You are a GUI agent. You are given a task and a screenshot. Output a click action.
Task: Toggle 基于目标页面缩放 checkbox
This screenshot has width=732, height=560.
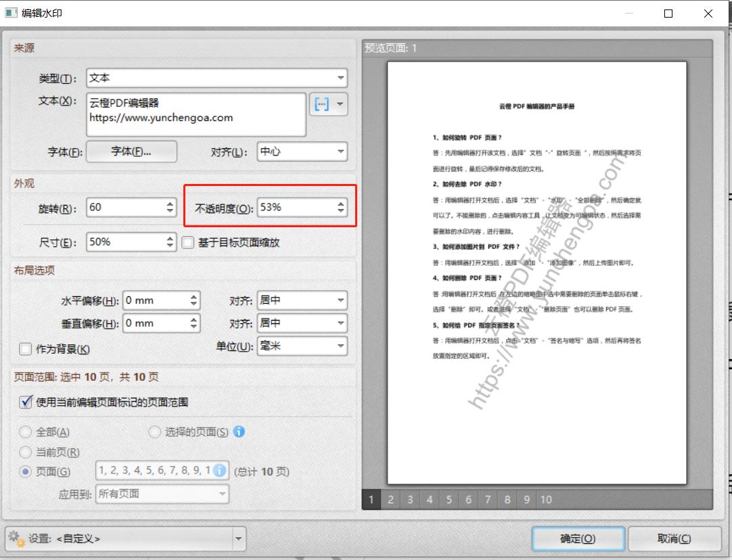click(187, 243)
